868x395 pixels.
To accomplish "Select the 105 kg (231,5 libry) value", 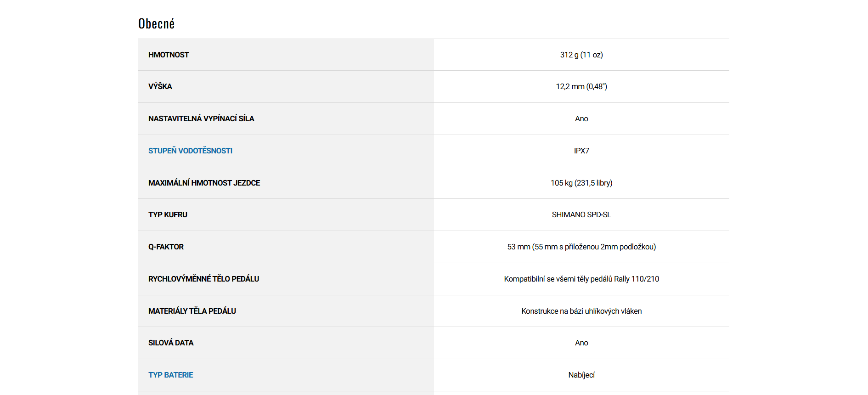I will pos(581,183).
